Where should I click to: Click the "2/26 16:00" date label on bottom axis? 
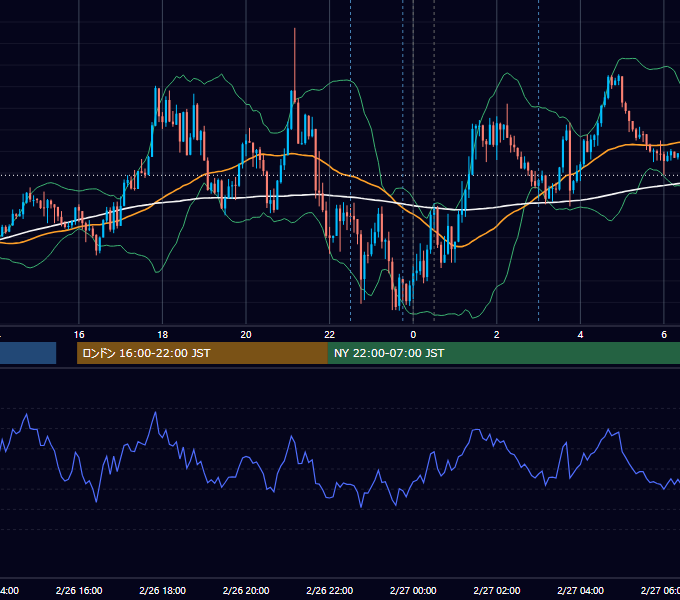(79, 590)
